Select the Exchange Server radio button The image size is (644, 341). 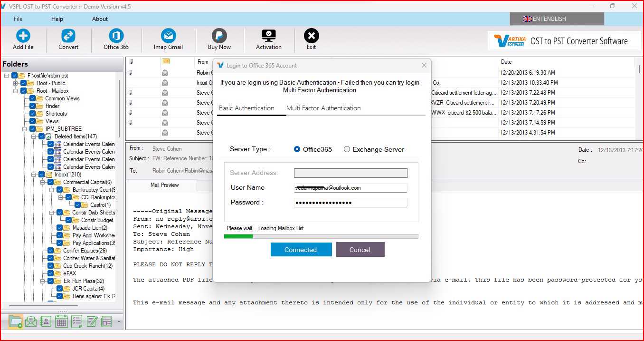pyautogui.click(x=347, y=149)
